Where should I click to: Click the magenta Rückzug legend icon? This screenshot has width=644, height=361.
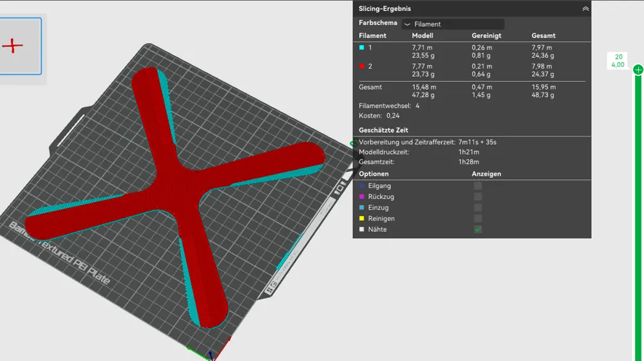[362, 197]
